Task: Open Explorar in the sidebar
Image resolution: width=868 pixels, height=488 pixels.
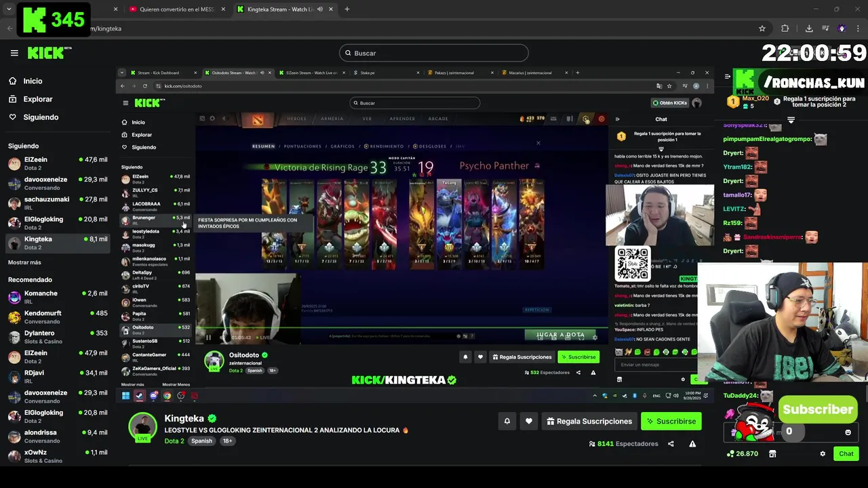Action: pos(37,99)
